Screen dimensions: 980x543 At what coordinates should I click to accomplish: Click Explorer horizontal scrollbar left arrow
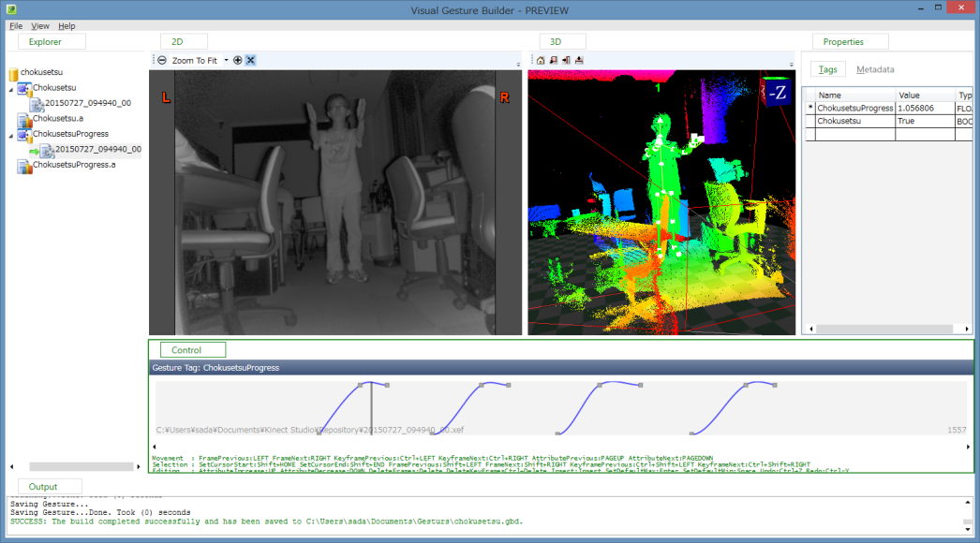click(x=11, y=467)
